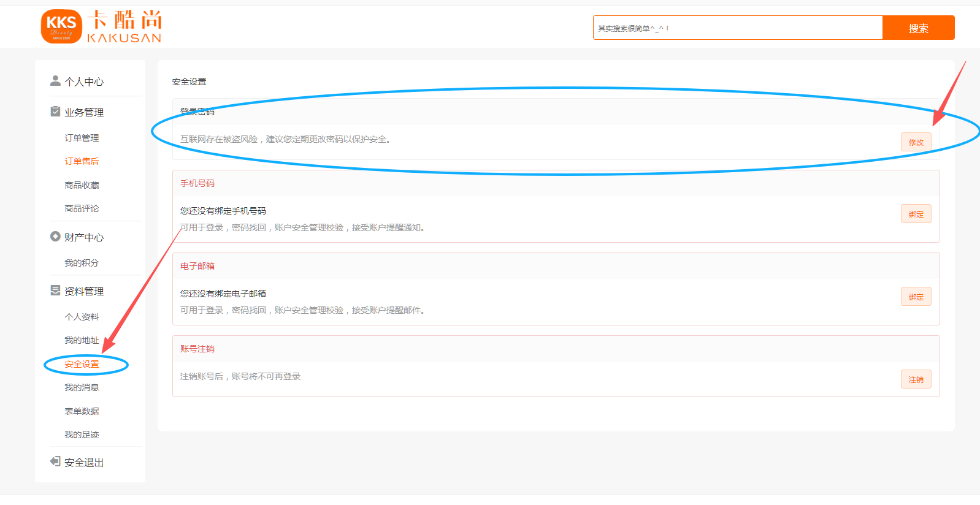Click the 手机号码 section title
The image size is (980, 505).
tap(197, 183)
